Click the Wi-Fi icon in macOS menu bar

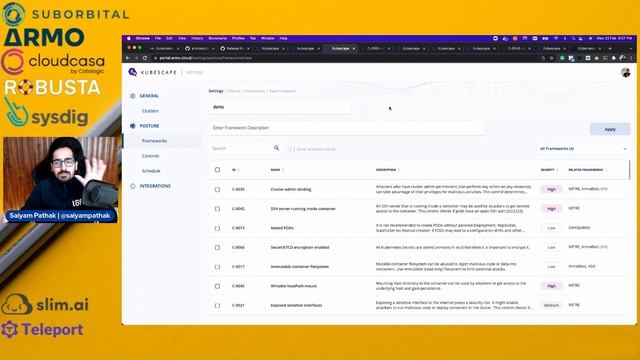pyautogui.click(x=556, y=38)
